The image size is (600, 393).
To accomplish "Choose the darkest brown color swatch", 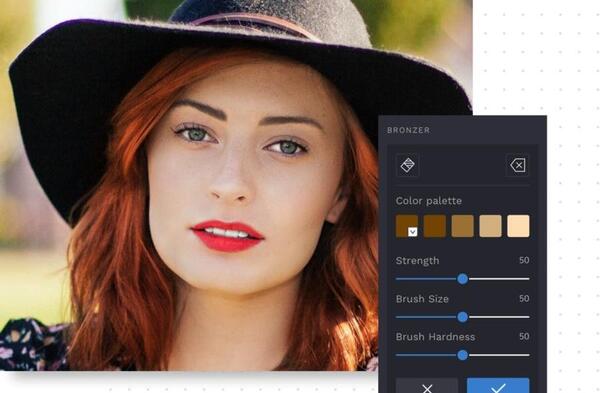I will [407, 226].
